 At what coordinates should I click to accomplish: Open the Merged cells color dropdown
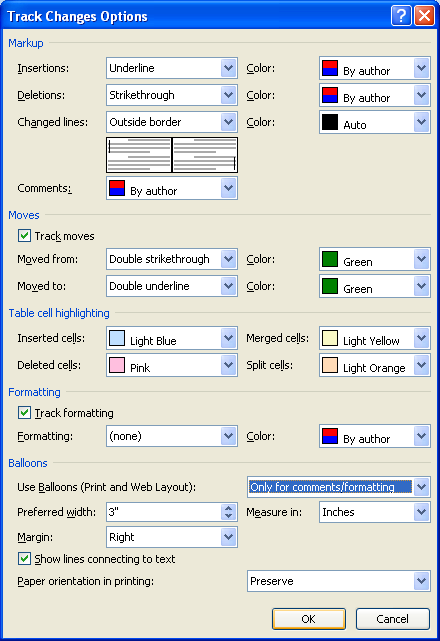coord(375,338)
